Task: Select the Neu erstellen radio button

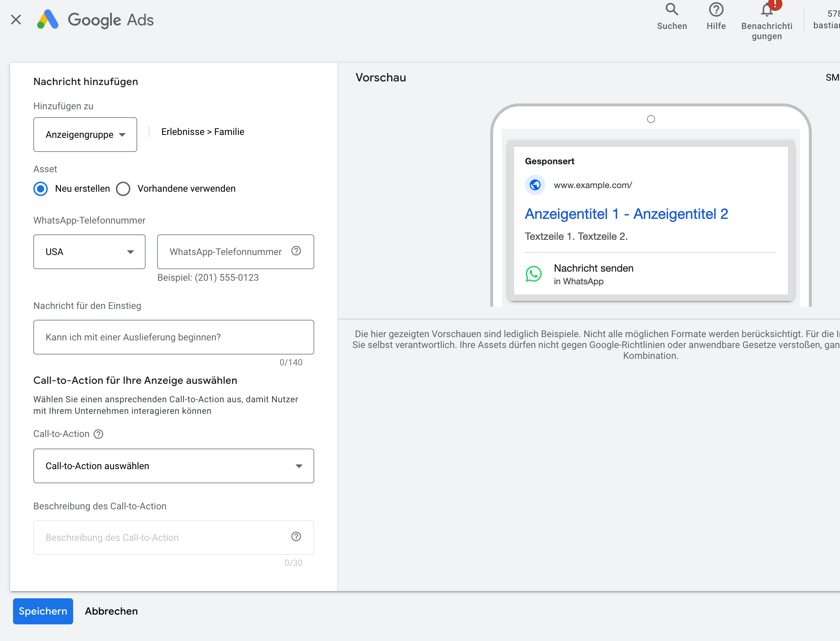Action: point(41,189)
